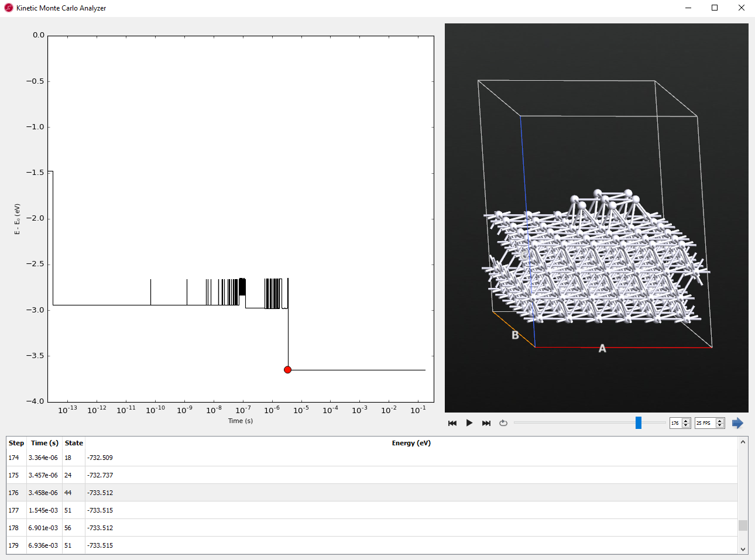
Task: Select step 177 row in the table
Action: click(372, 510)
